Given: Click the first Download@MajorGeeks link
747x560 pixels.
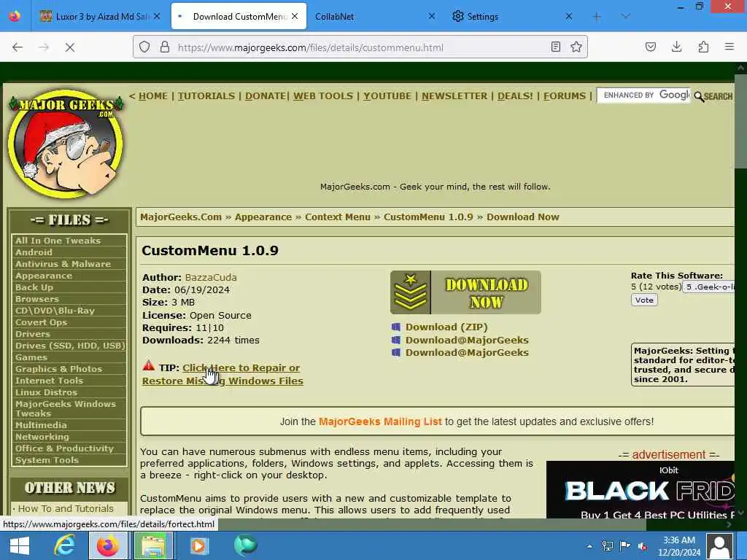Looking at the screenshot, I should coord(467,340).
